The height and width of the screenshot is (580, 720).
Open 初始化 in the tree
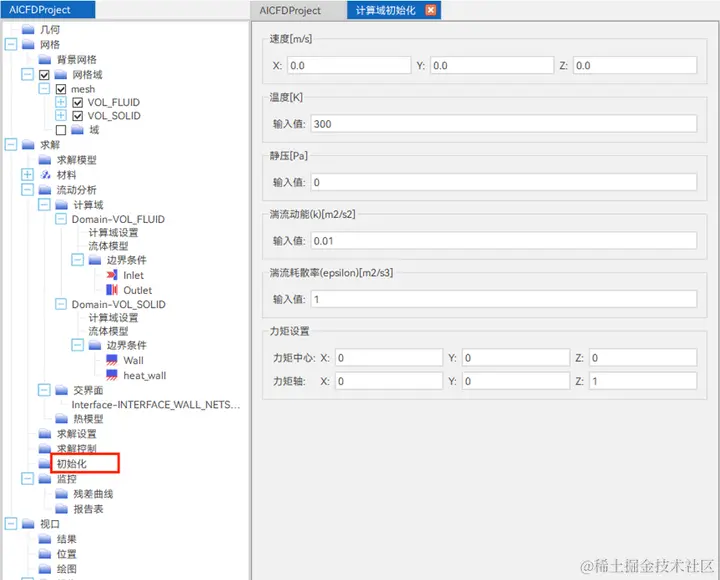pos(72,463)
